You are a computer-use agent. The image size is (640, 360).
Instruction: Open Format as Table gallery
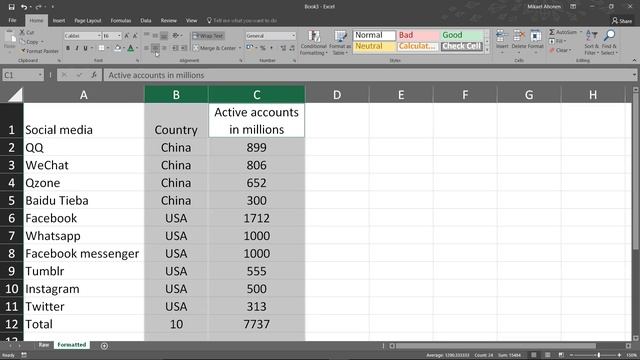tap(340, 42)
